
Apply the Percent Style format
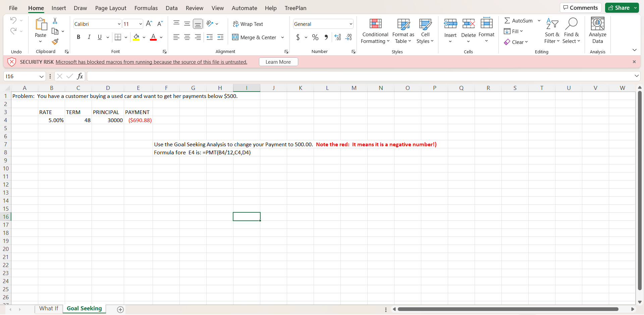click(x=315, y=37)
